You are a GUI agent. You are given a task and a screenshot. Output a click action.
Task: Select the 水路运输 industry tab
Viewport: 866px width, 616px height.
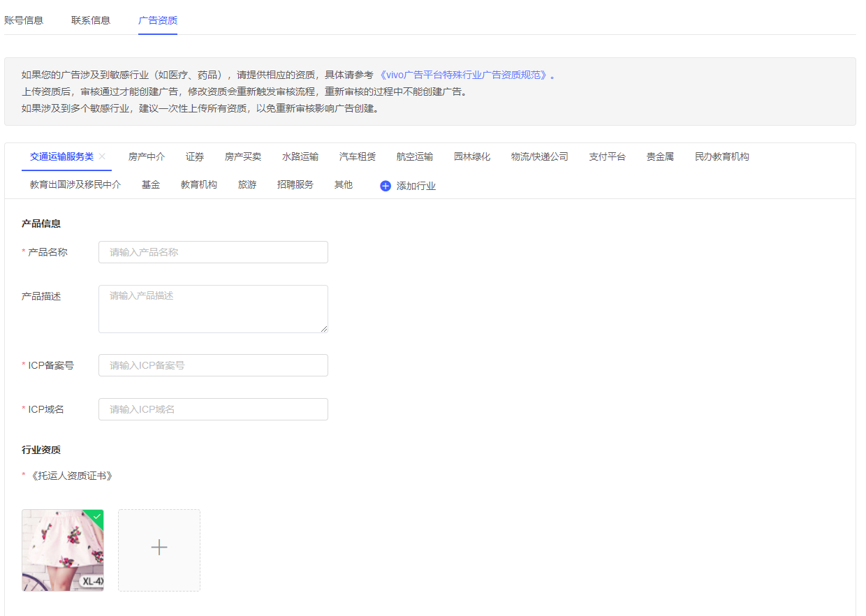(x=300, y=156)
